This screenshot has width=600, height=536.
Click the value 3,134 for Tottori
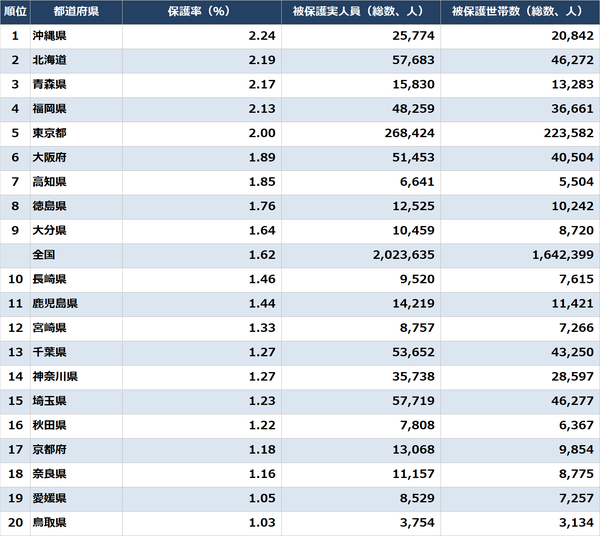tap(577, 523)
